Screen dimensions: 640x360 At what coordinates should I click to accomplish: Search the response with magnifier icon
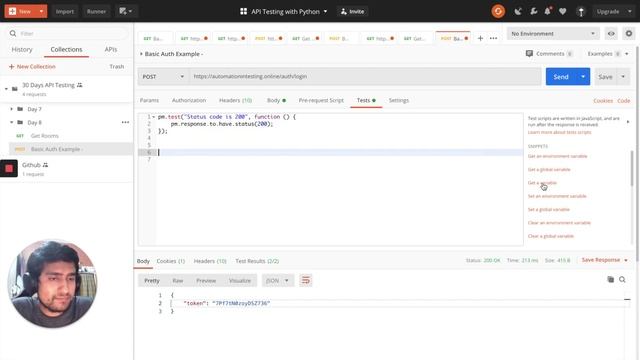pyautogui.click(x=622, y=280)
